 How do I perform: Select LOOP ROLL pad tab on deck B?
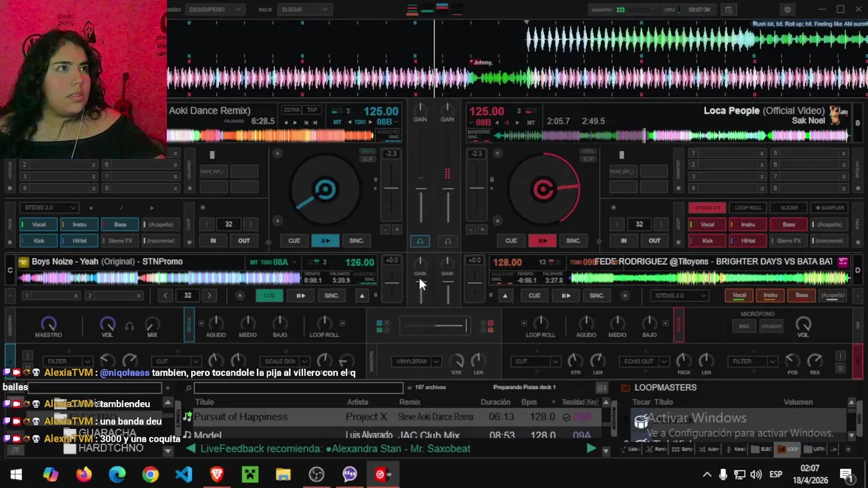click(x=748, y=207)
